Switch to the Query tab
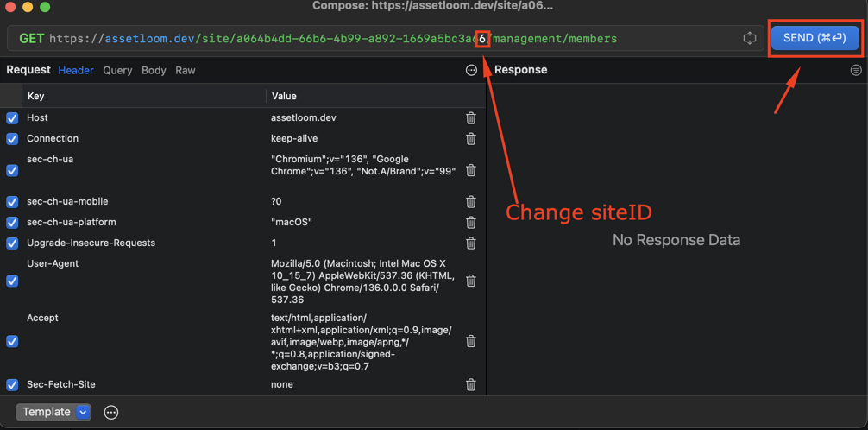Viewport: 868px width, 430px height. click(x=117, y=71)
